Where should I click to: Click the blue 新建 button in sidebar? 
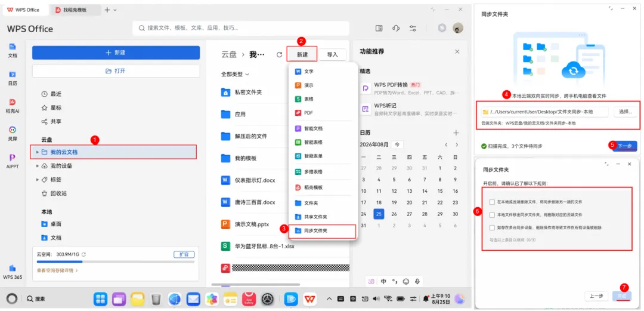[116, 53]
